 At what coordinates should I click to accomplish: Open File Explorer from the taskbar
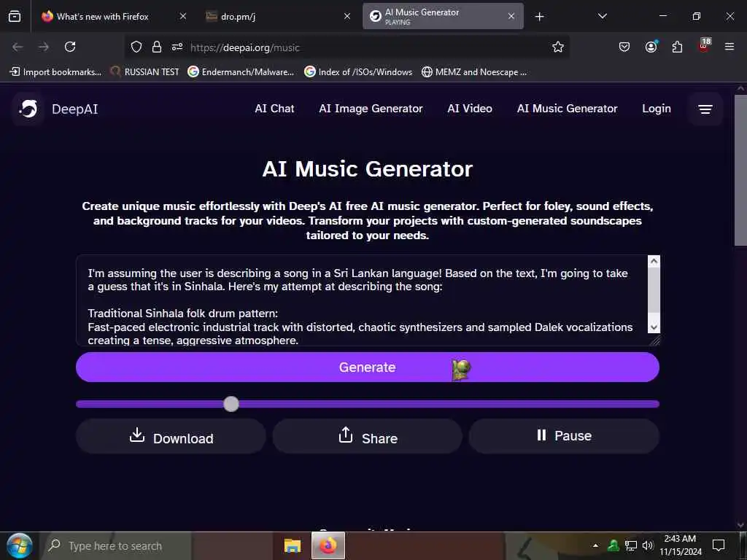(292, 545)
